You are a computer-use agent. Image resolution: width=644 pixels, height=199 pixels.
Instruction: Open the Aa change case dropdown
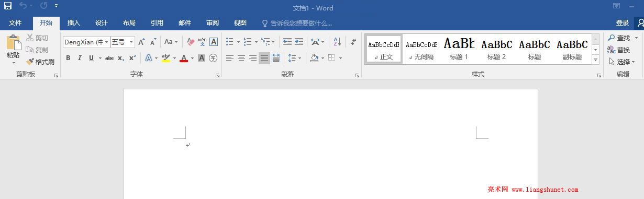[171, 42]
